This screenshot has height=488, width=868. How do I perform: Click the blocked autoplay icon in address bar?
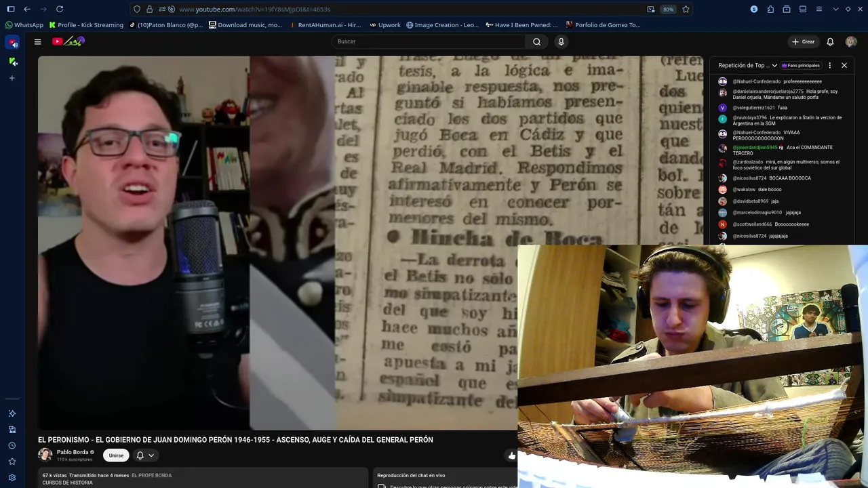click(x=172, y=9)
